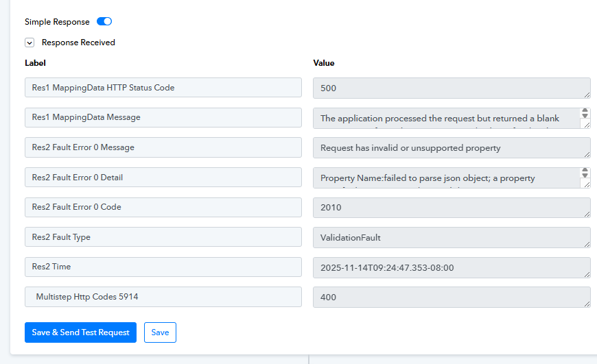Focus the Res1 MappingData Message label field
This screenshot has width=597, height=364.
click(x=163, y=117)
